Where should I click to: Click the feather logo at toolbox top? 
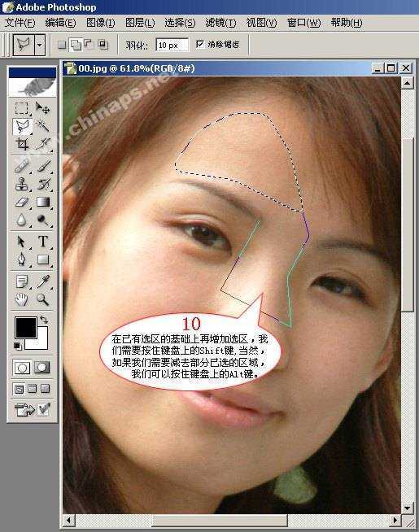click(33, 86)
